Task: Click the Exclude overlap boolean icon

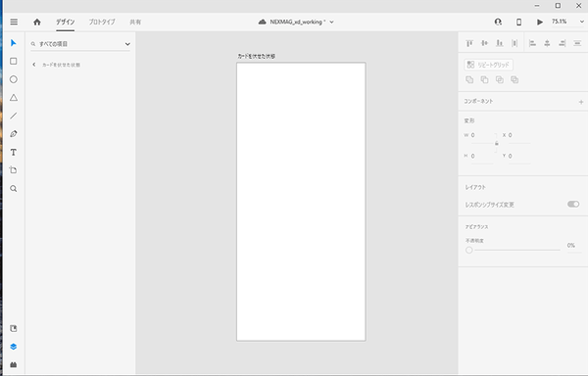Action: tap(514, 79)
